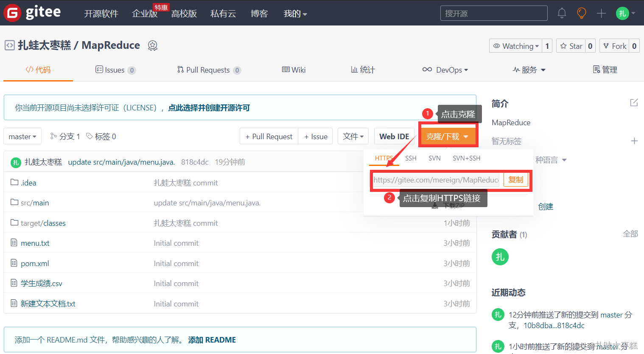
Task: Toggle Watching state for the repository
Action: tap(516, 45)
